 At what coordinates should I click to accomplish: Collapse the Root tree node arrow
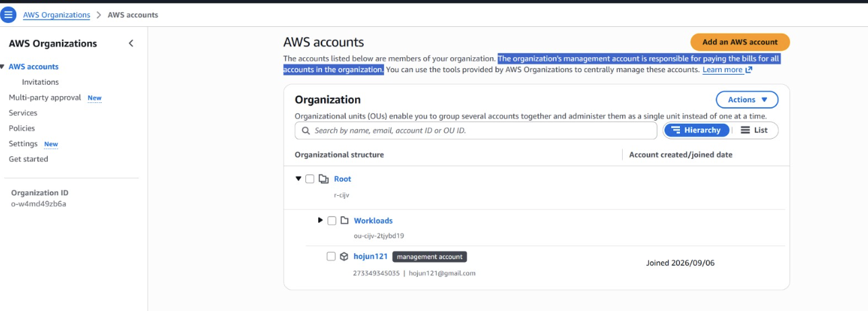[299, 178]
